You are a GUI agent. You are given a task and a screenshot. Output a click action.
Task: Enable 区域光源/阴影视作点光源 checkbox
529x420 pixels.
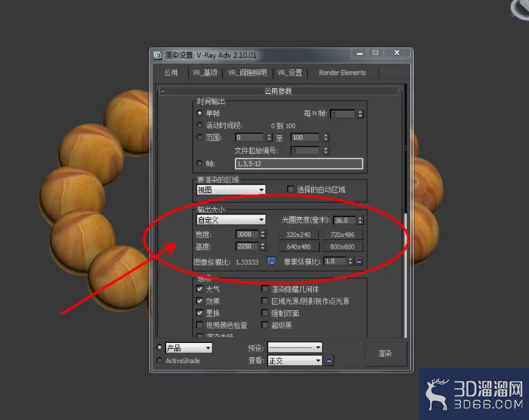tap(265, 301)
